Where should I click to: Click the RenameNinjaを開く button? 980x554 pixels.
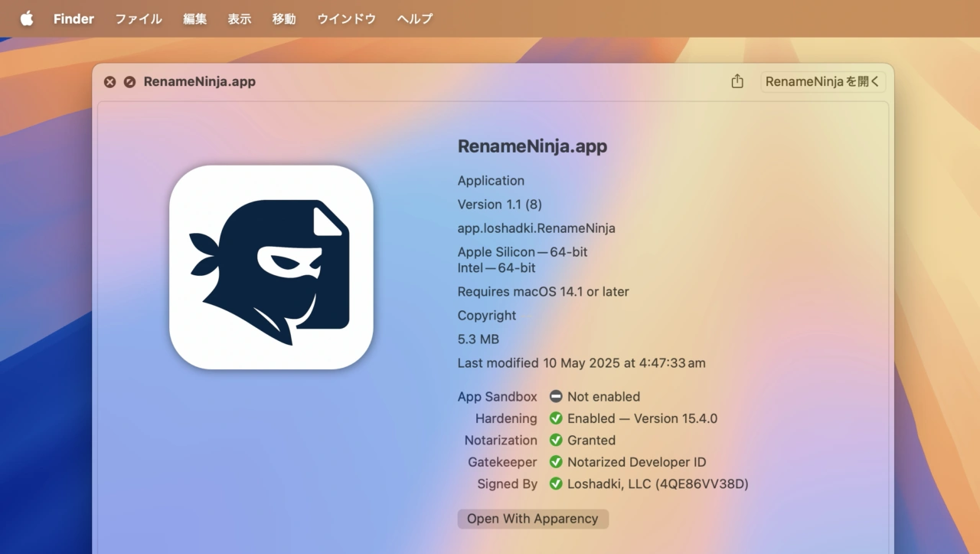822,82
